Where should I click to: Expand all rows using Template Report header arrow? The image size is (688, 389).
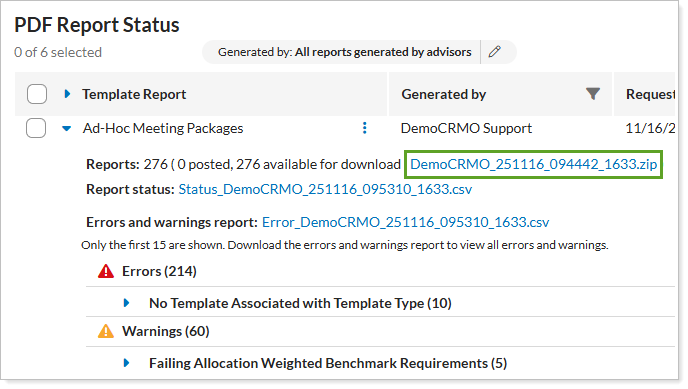(67, 94)
